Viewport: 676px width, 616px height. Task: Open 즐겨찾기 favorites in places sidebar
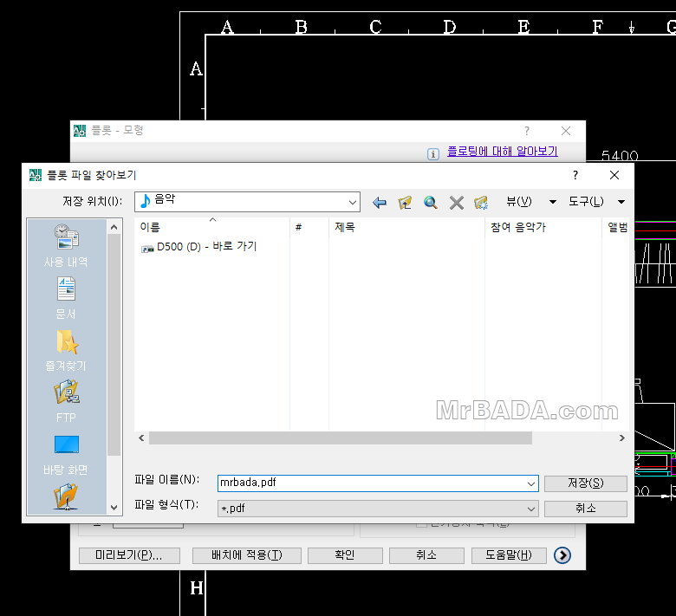(66, 350)
